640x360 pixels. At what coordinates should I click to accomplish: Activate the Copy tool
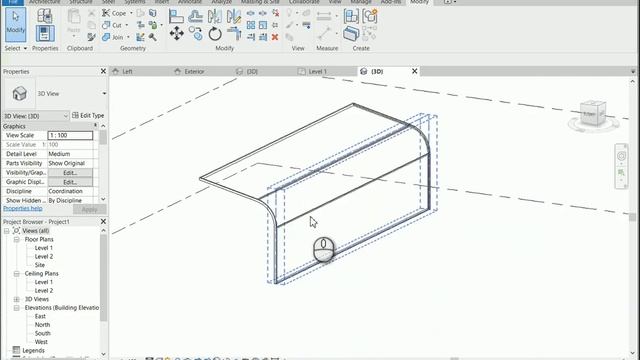tap(196, 33)
